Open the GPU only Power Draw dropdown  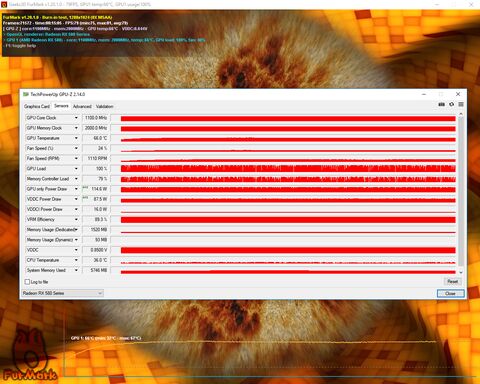(76, 189)
